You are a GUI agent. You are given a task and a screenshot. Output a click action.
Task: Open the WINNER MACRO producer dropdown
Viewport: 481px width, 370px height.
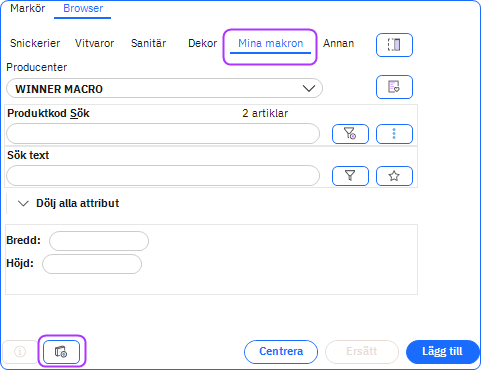click(x=164, y=89)
